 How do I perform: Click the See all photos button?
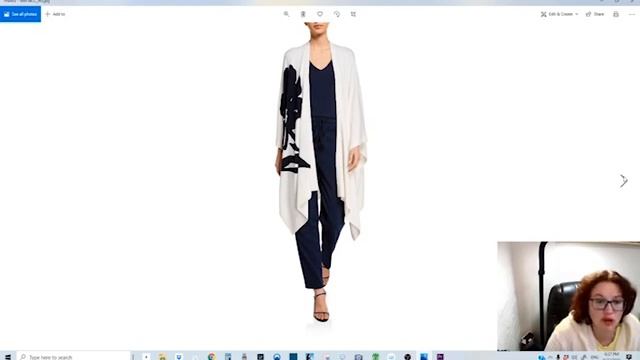(x=20, y=14)
